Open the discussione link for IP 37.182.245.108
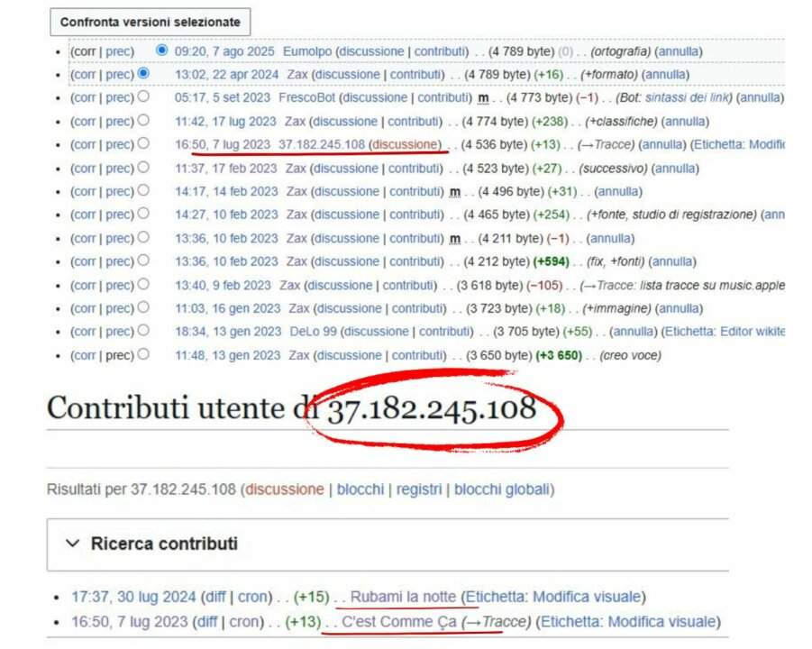The height and width of the screenshot is (649, 812). 405,144
